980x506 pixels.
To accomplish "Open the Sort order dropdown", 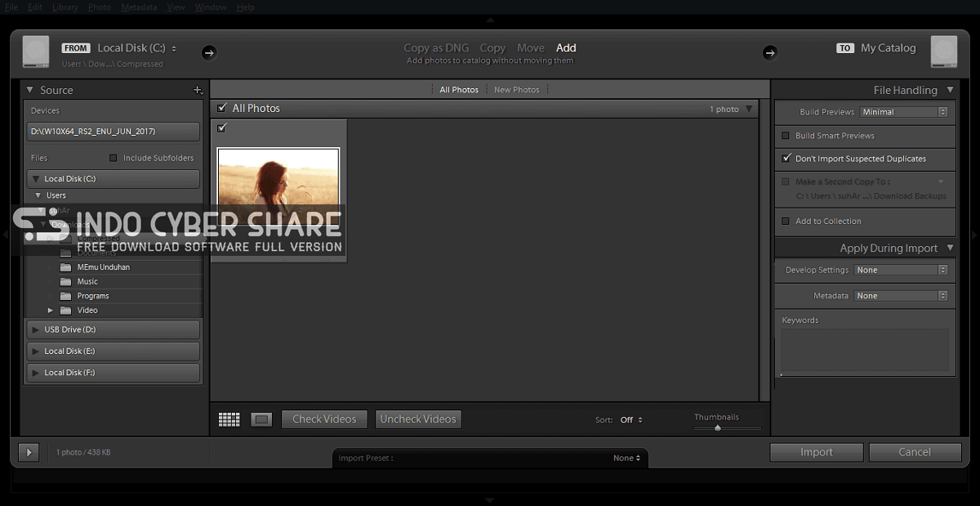I will (x=631, y=420).
